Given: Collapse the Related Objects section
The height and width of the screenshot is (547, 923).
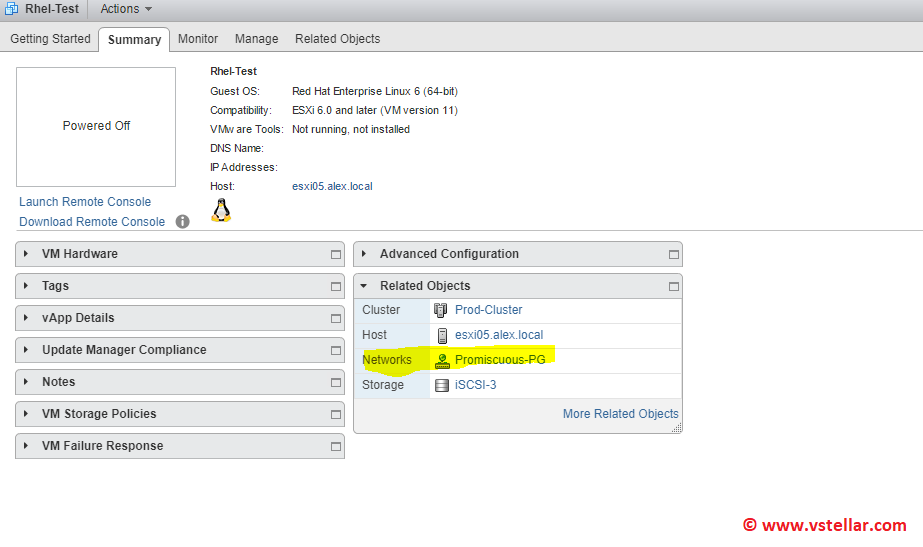Looking at the screenshot, I should 364,286.
